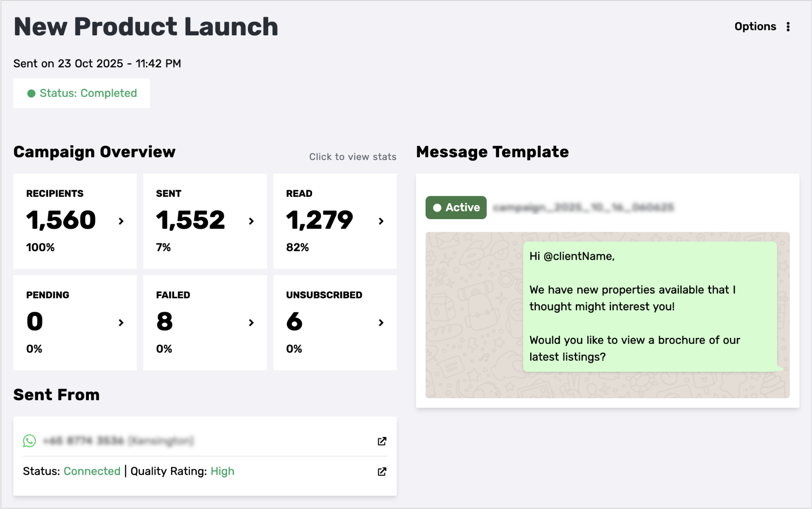This screenshot has height=509, width=812.
Task: Click the Connected status link
Action: [92, 471]
